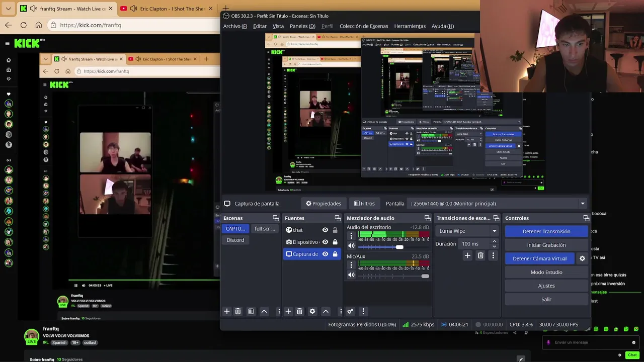Add a configurable transition with plus icon
The height and width of the screenshot is (362, 644).
pos(467,255)
